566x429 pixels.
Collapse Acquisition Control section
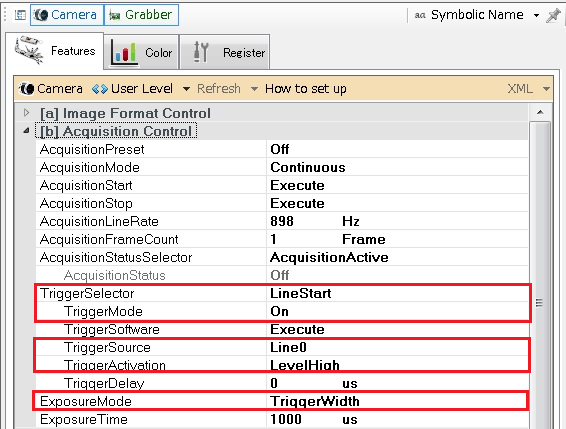click(x=26, y=131)
